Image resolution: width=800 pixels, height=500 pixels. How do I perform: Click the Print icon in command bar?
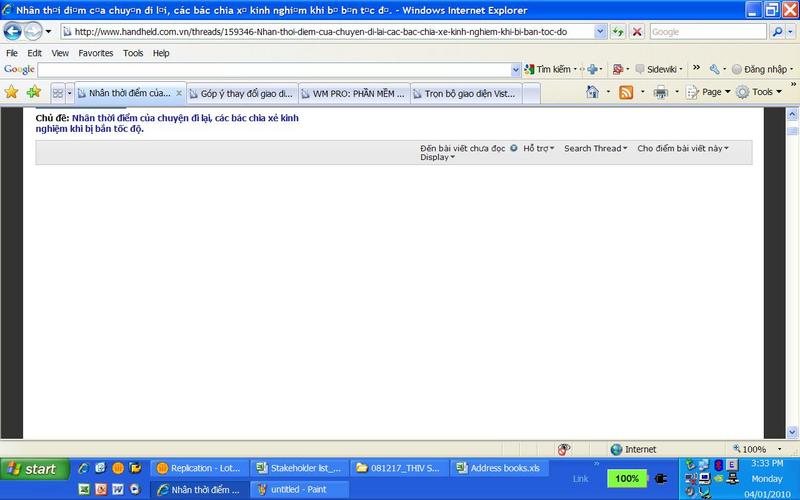(660, 92)
